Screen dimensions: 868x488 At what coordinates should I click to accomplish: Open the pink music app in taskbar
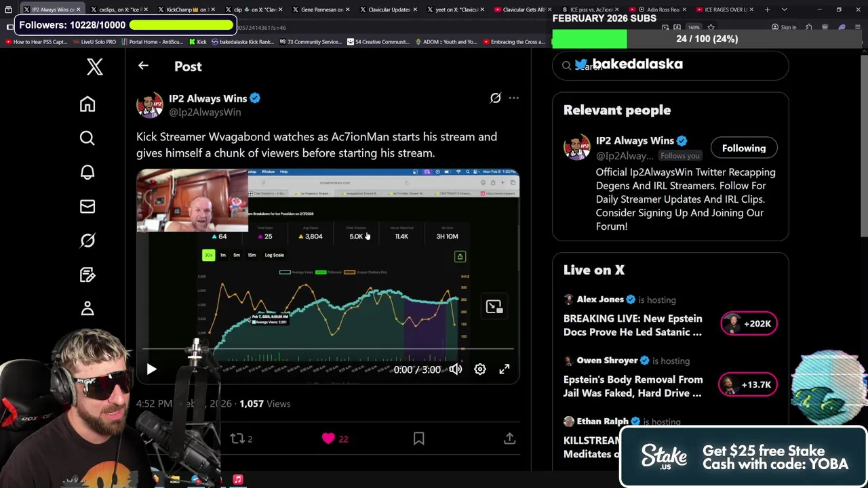[237, 480]
